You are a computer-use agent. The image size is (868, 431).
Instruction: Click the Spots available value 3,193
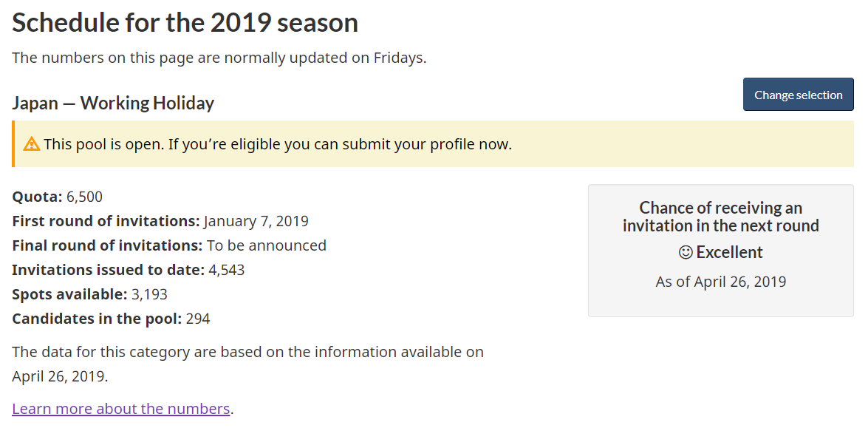tap(149, 294)
